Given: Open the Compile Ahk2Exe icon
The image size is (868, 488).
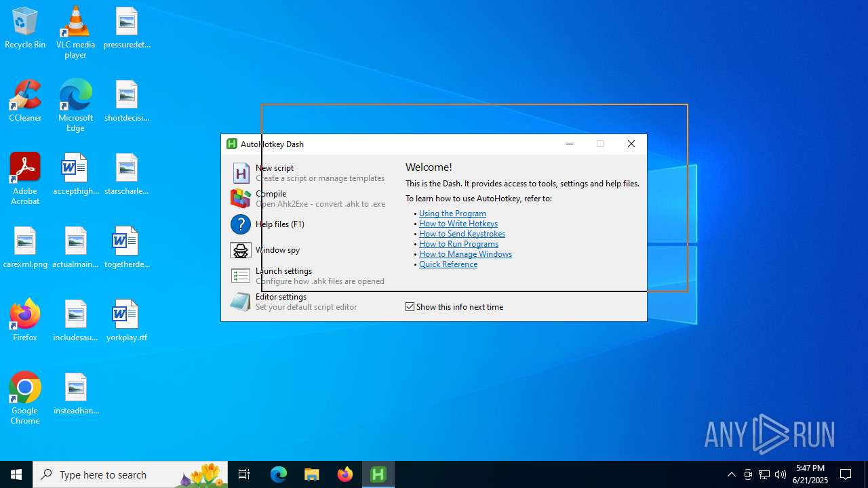Looking at the screenshot, I should pyautogui.click(x=241, y=198).
